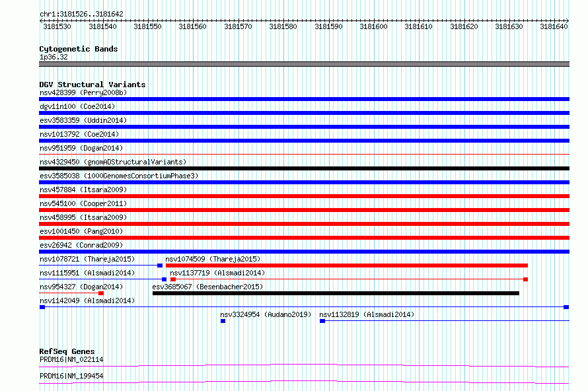The width and height of the screenshot is (588, 391).
Task: Click the red bar under esv1001450
Action: coord(304,238)
